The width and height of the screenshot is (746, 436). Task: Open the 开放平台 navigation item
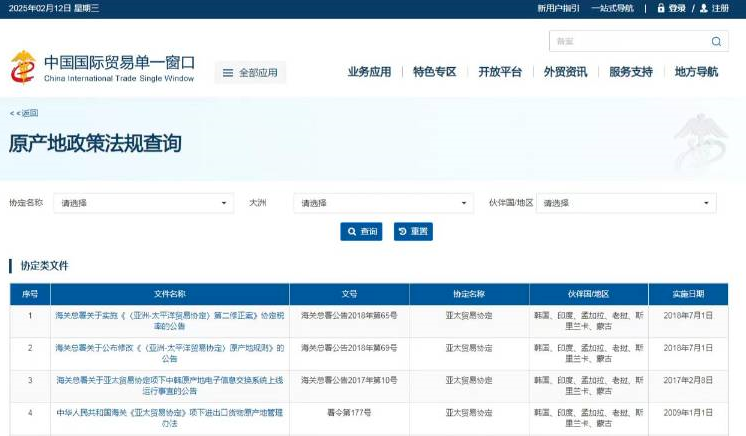point(500,72)
